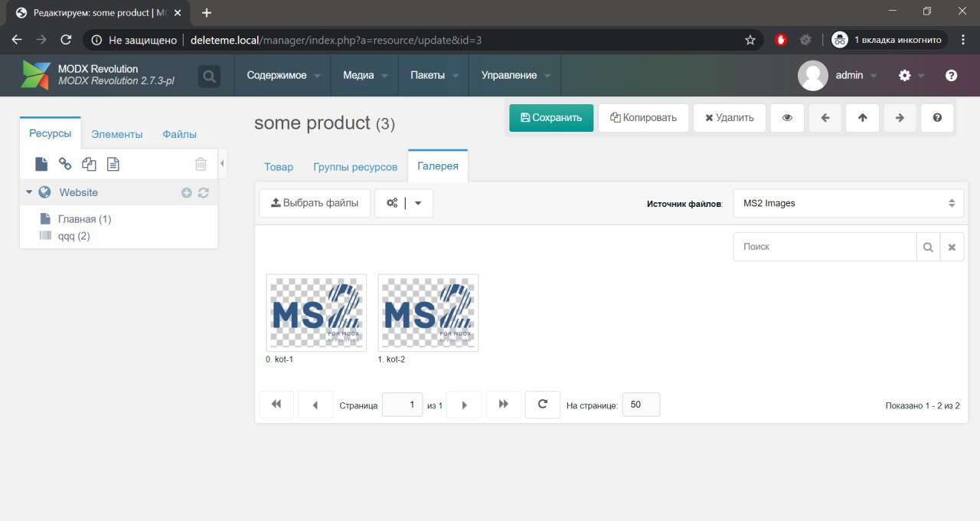Select the Website context
980x521 pixels.
click(x=78, y=192)
